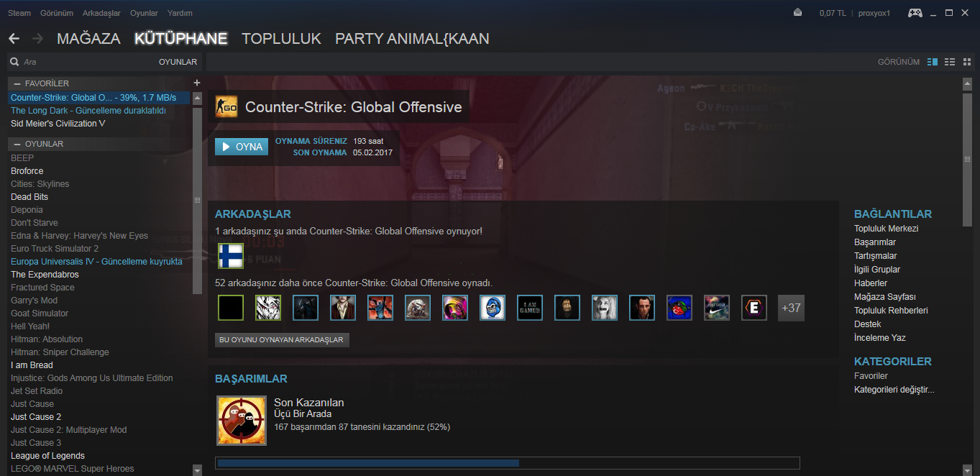Collapse the FAVORİLER category
This screenshot has width=980, height=476.
click(x=17, y=83)
